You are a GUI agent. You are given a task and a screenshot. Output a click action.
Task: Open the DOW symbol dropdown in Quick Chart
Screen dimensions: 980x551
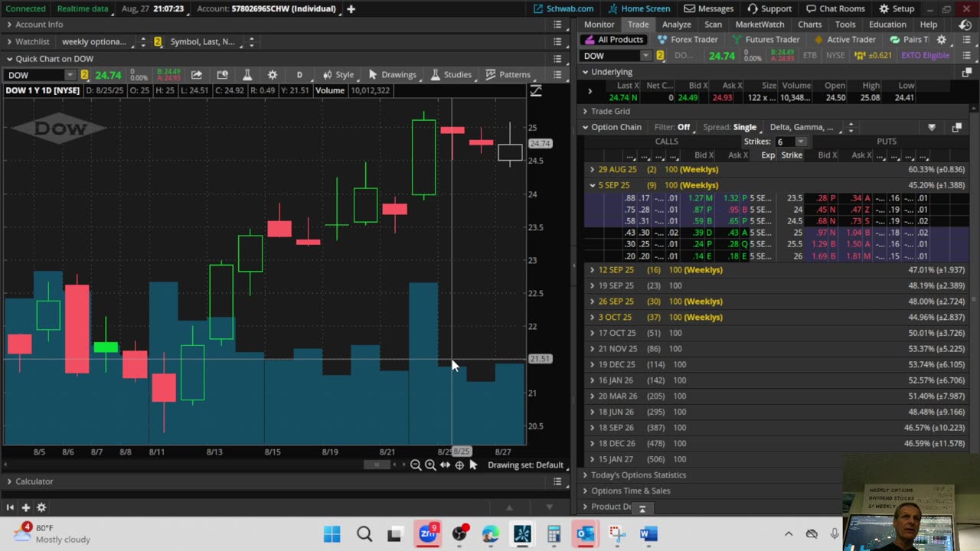[70, 75]
